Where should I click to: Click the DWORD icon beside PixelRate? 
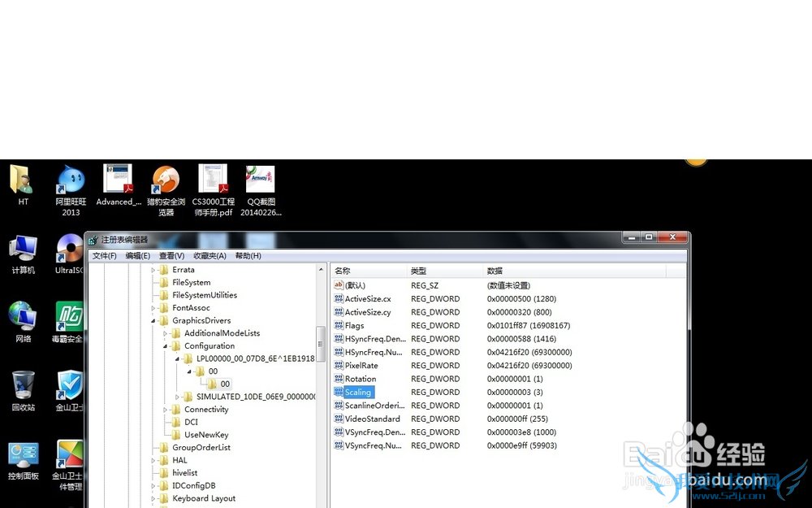pyautogui.click(x=339, y=366)
